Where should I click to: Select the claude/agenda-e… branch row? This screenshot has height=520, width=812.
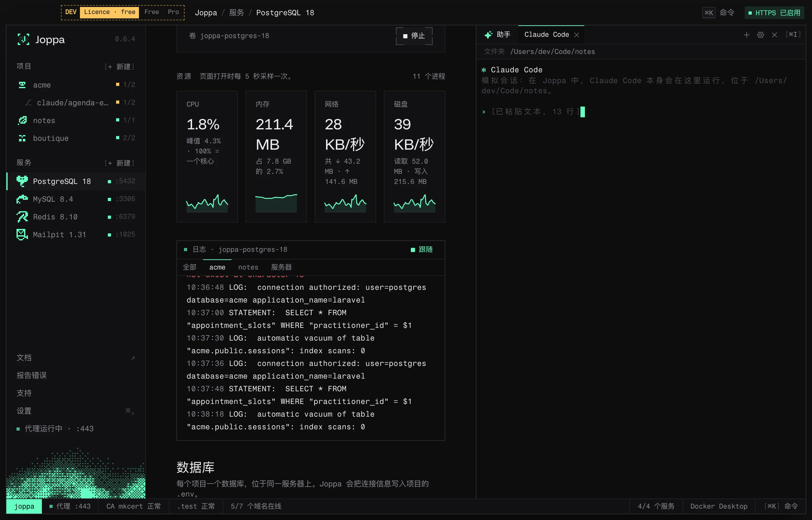[x=76, y=103]
